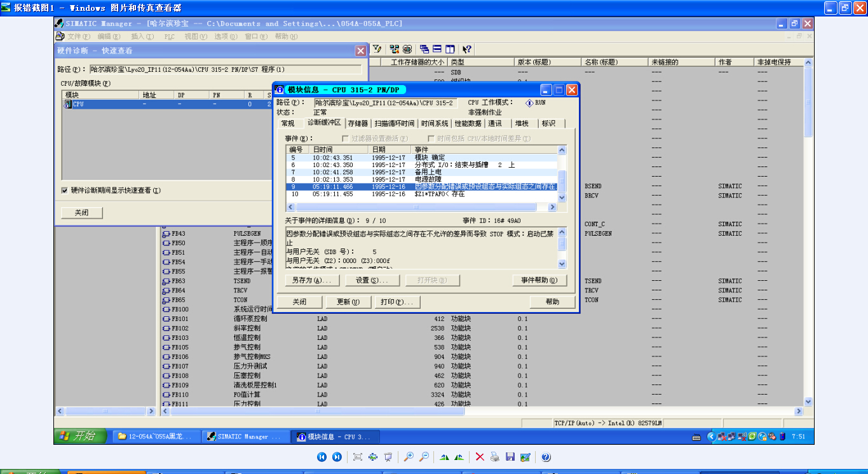This screenshot has height=474, width=868.
Task: Switch to 12-054A~055A folder taskbar button
Action: click(x=156, y=437)
